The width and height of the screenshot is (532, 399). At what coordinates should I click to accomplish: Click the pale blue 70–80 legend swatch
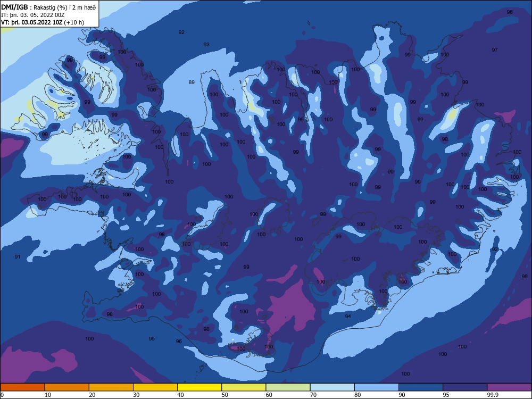[x=332, y=387]
